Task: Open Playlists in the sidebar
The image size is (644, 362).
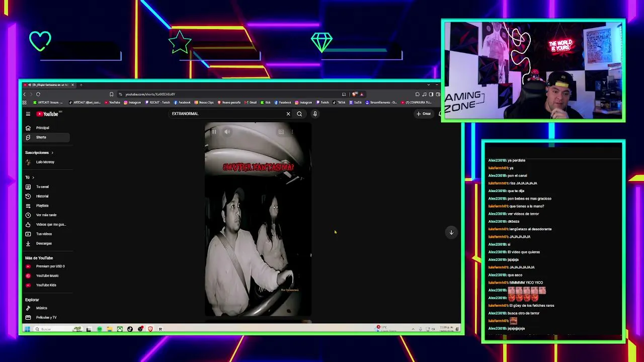Action: (46, 206)
